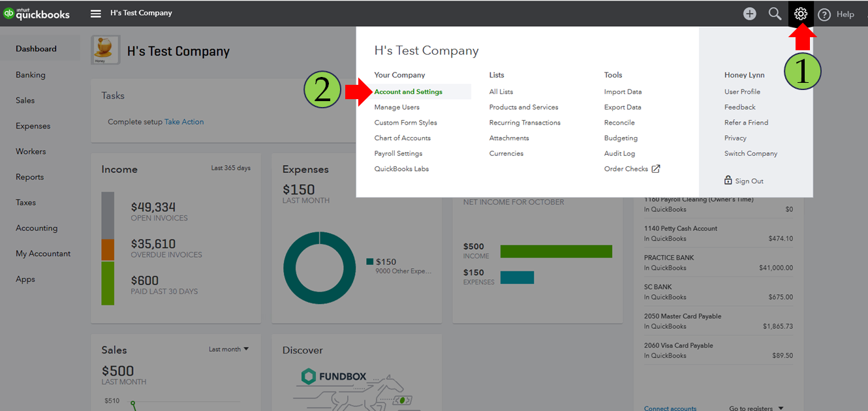Select Switch Company
This screenshot has width=868, height=411.
click(x=751, y=153)
